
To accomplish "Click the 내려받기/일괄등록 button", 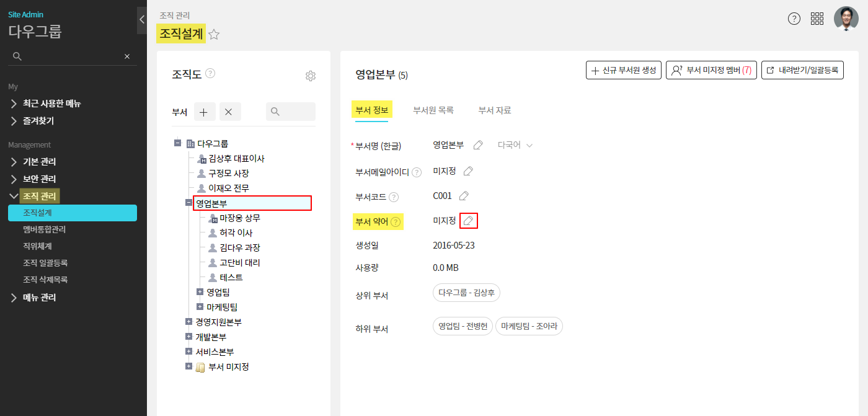I will (x=802, y=70).
